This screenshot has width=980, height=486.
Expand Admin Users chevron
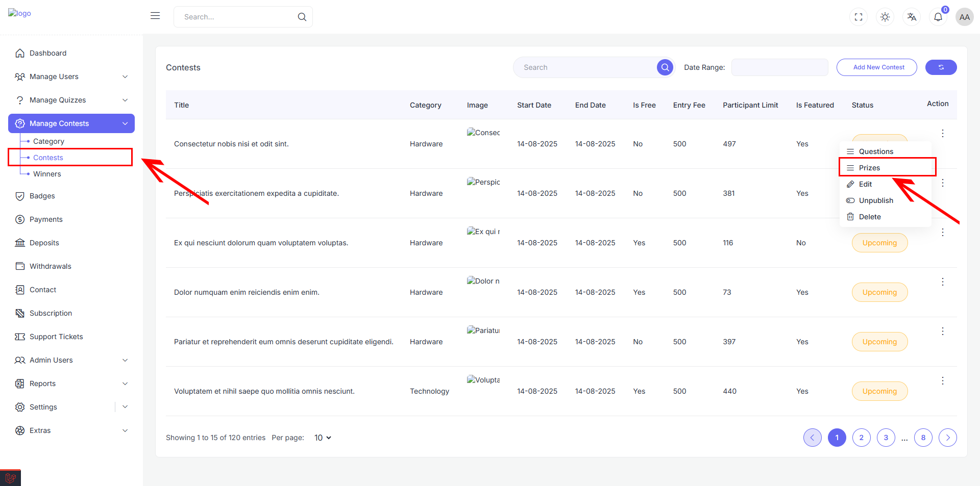tap(125, 360)
